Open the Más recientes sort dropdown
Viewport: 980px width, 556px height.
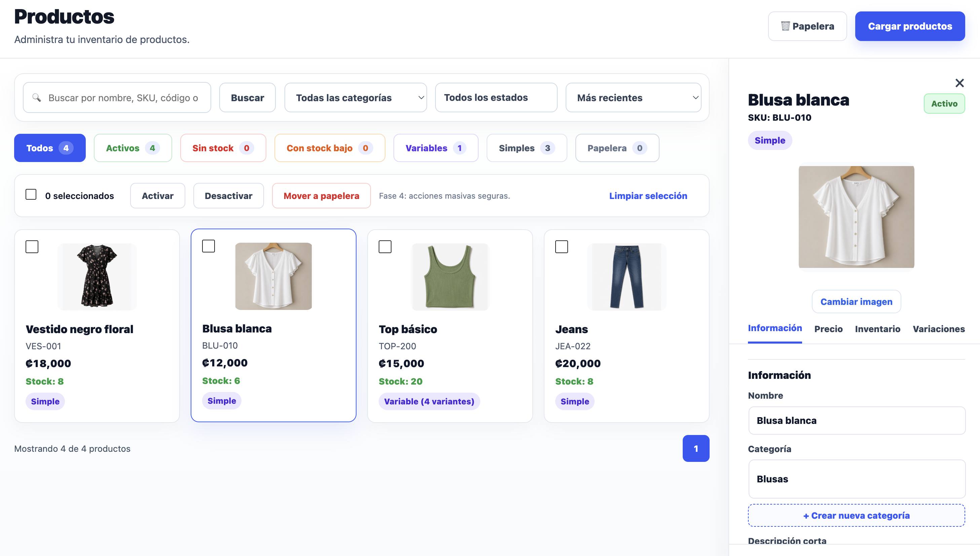point(633,98)
